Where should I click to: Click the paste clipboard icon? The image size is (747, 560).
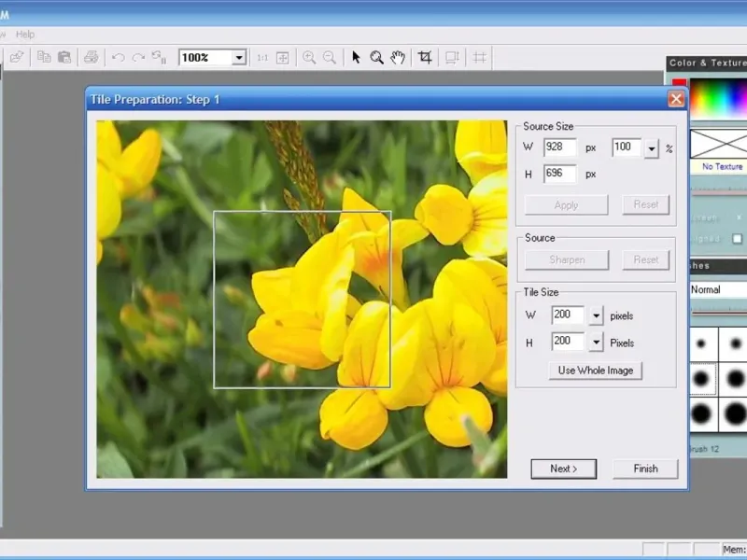point(64,58)
